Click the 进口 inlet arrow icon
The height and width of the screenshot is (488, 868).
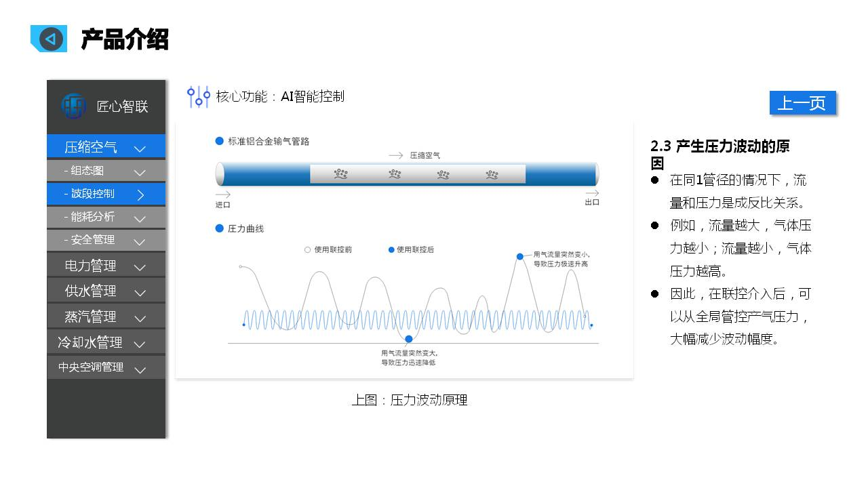point(222,194)
